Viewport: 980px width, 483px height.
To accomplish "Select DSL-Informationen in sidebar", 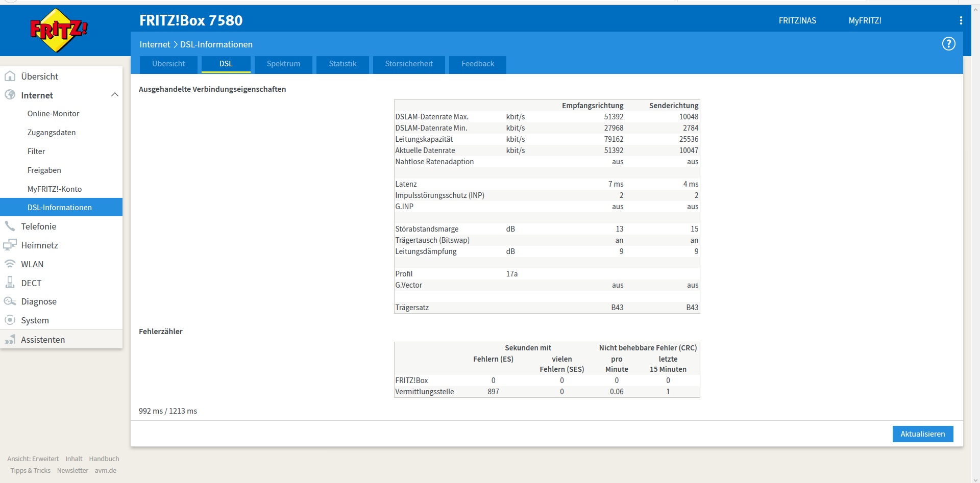I will 61,207.
